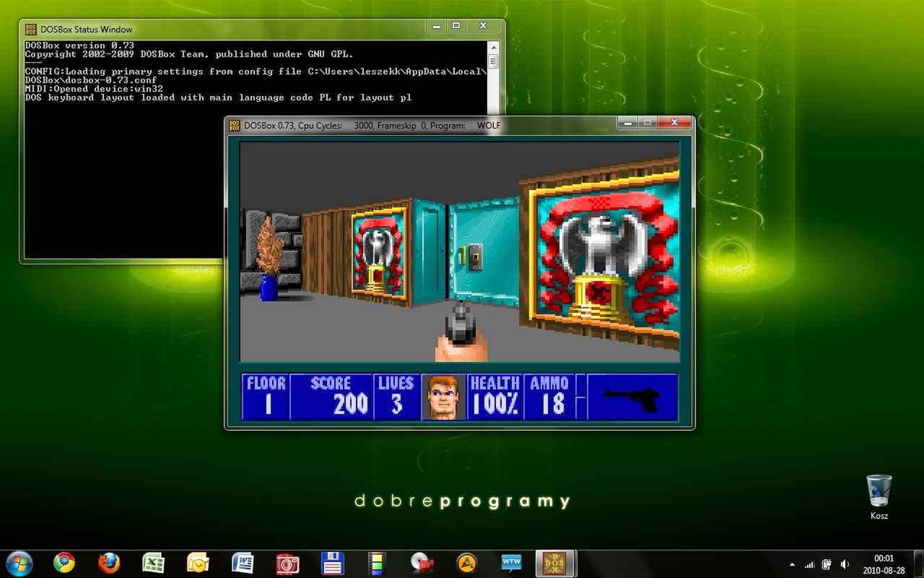Click the DOS keyboard layout loaded line
The width and height of the screenshot is (924, 578).
(x=218, y=97)
